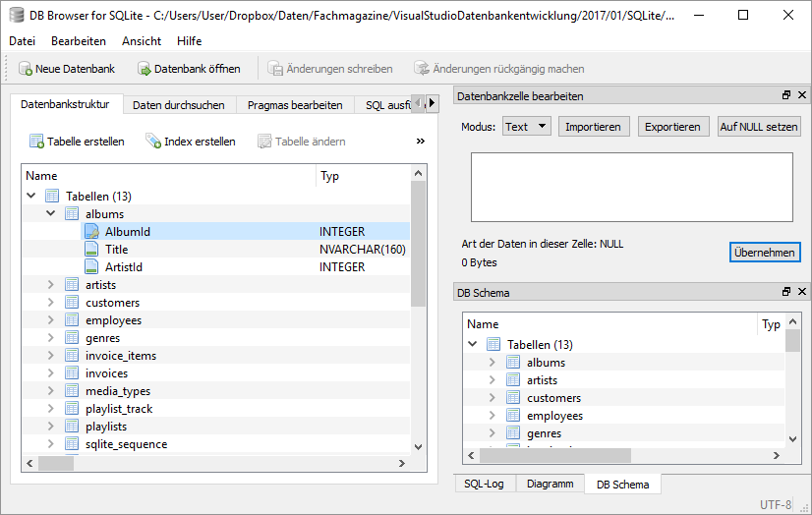Expand genres in the DB Schema panel

pyautogui.click(x=493, y=432)
